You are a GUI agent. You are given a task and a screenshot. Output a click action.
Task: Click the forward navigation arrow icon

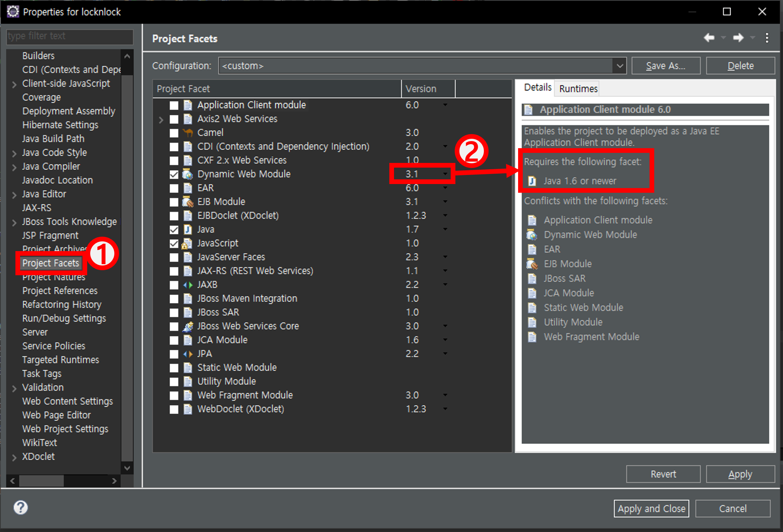click(738, 38)
